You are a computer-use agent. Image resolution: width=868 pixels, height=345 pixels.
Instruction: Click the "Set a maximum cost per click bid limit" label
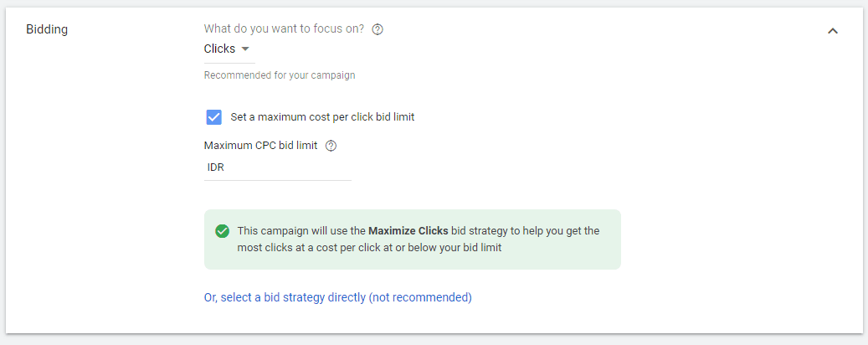pyautogui.click(x=322, y=117)
